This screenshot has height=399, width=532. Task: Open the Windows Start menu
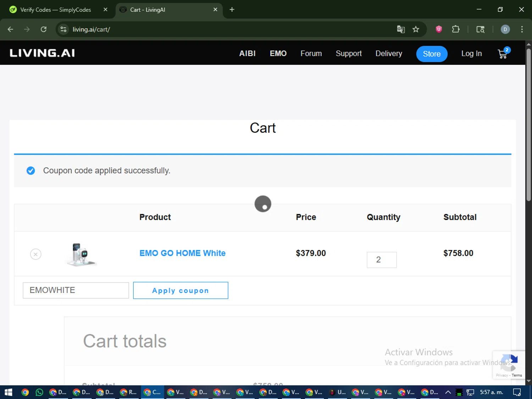tap(8, 392)
